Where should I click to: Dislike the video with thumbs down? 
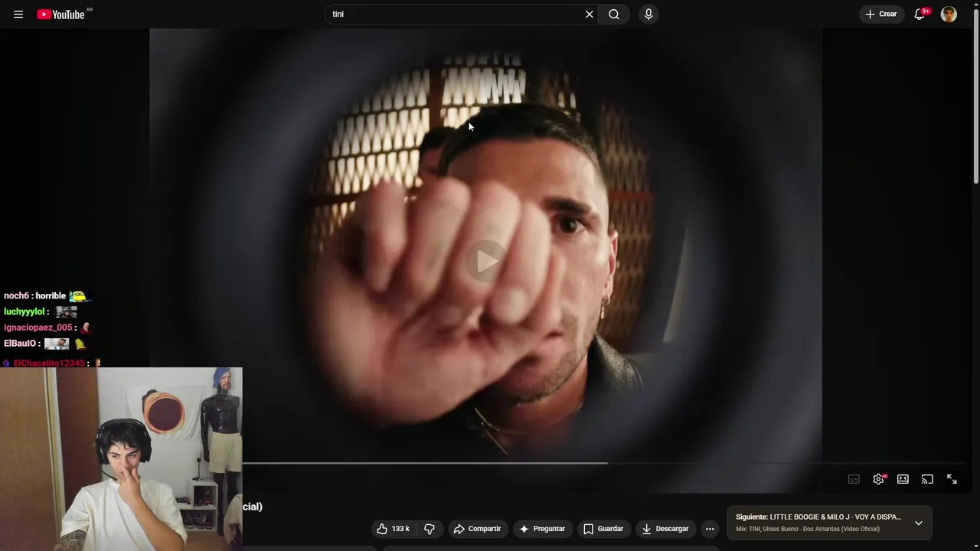(430, 529)
